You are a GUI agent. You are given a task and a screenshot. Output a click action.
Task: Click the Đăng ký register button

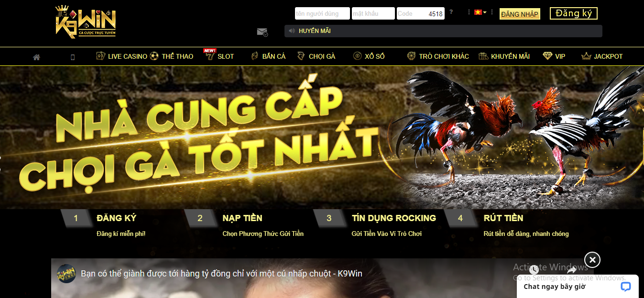click(574, 13)
